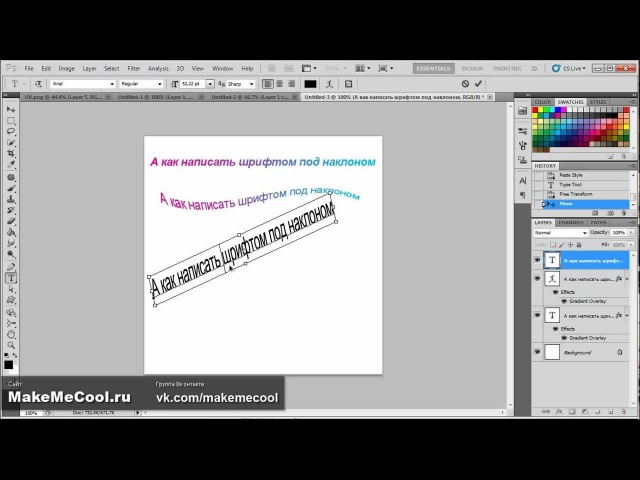Viewport: 640px width, 480px height.
Task: Open the Image menu
Action: (66, 69)
